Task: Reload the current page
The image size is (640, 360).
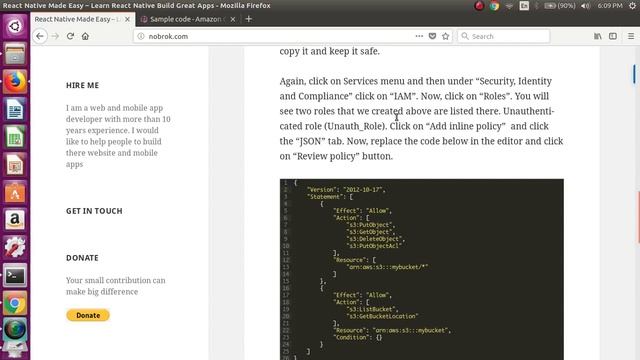Action: click(70, 36)
